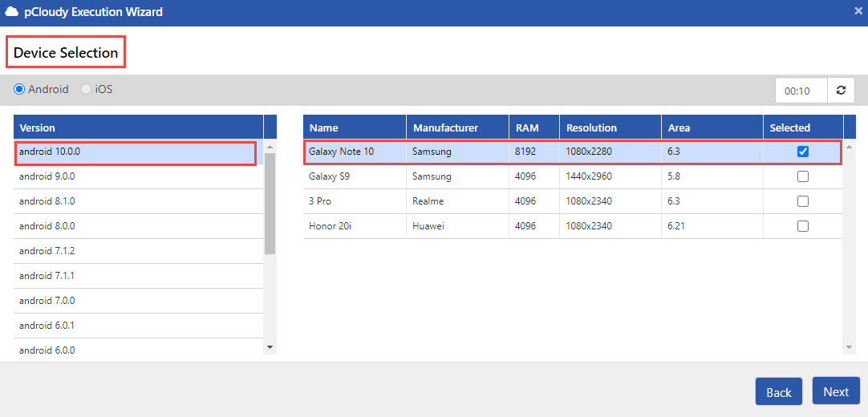This screenshot has height=417, width=868.
Task: Enable the Realme 3 Pro checkbox
Action: [803, 201]
